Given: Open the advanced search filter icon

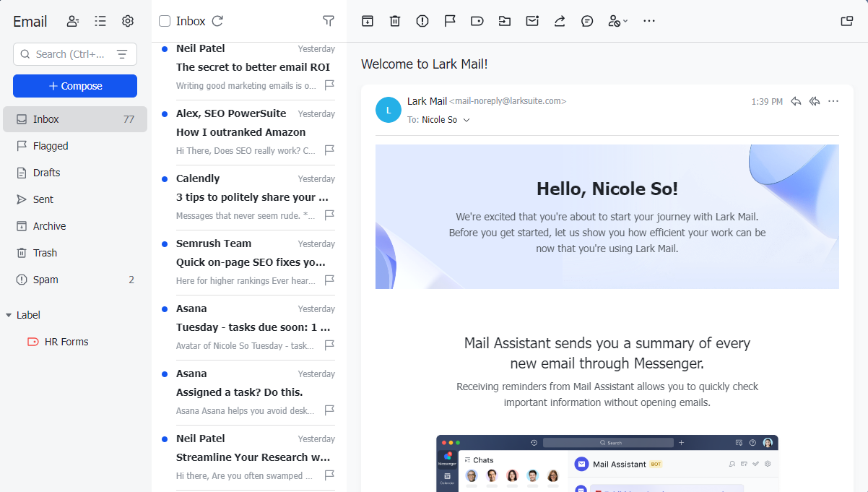Looking at the screenshot, I should tap(122, 54).
